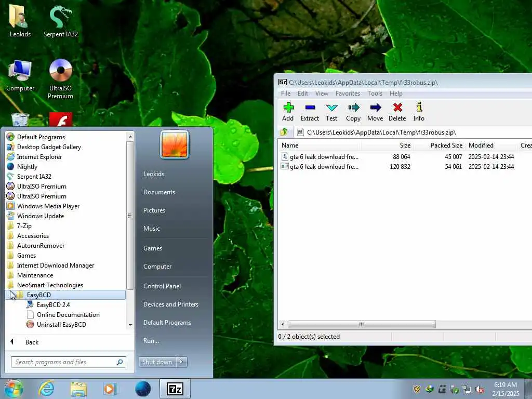Click the network tray icon
Screen dimensions: 532x399
tap(467, 389)
